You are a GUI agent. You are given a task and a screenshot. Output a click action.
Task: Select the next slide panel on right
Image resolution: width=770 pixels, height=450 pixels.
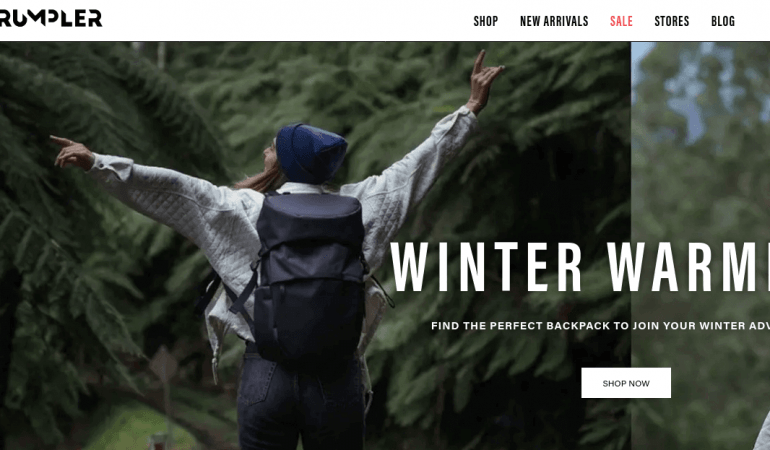pos(700,246)
